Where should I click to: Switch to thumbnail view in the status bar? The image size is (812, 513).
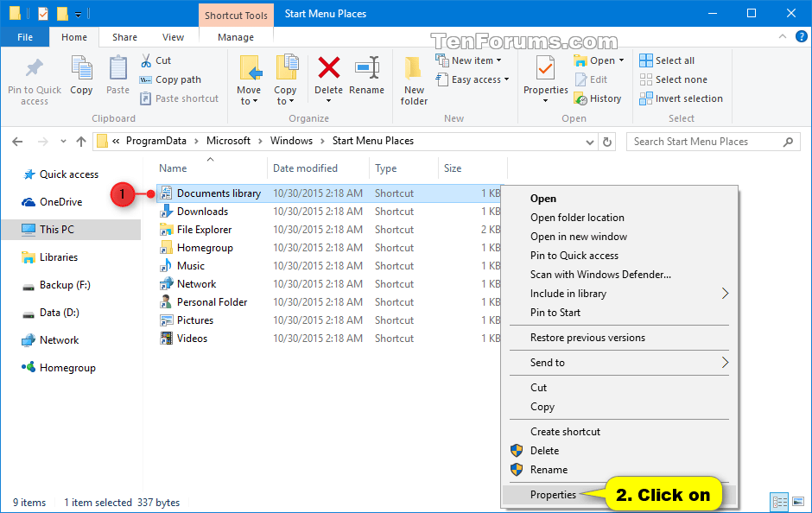799,502
